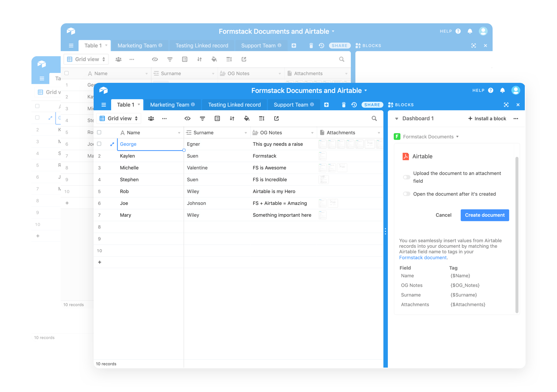Viewport: 557px width, 392px height.
Task: Open base title dropdown in front window
Action: pyautogui.click(x=366, y=91)
